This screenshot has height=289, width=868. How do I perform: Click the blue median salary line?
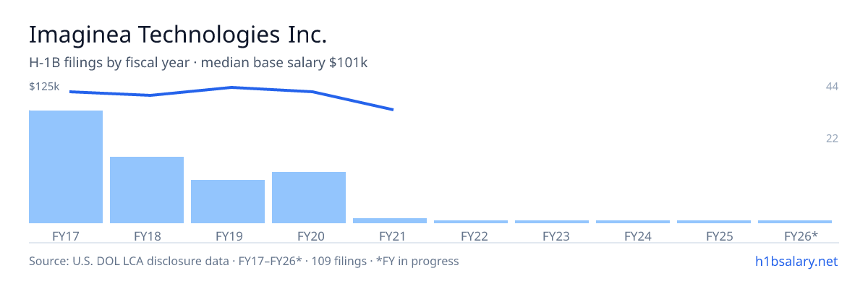coord(231,88)
